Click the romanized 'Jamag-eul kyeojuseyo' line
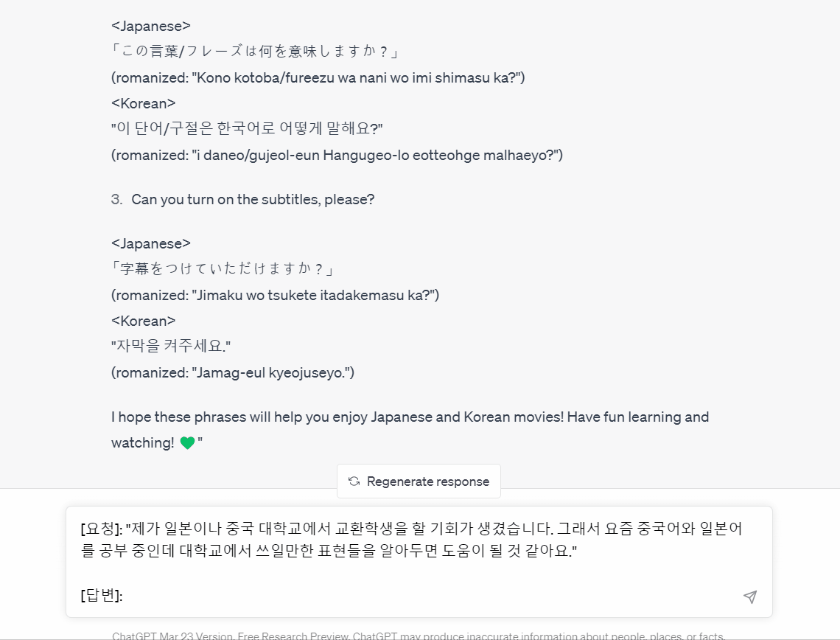Image resolution: width=840 pixels, height=640 pixels. (x=233, y=372)
